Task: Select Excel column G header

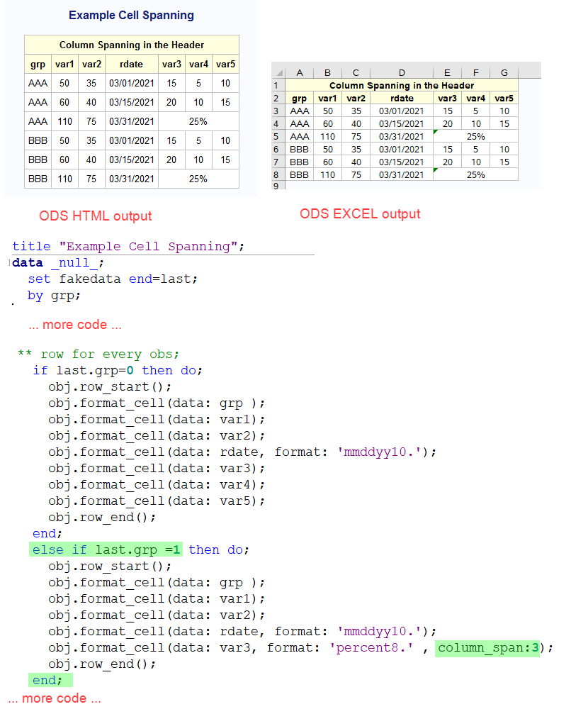Action: click(504, 72)
